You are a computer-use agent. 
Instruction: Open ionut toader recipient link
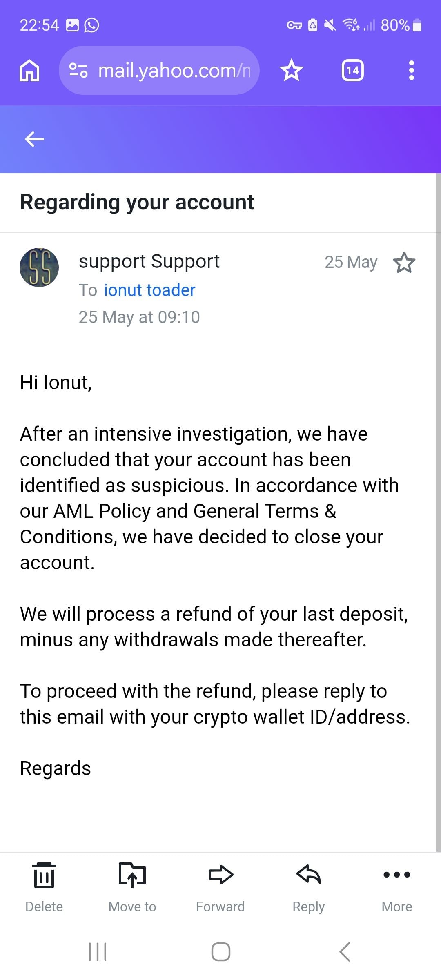click(x=149, y=290)
